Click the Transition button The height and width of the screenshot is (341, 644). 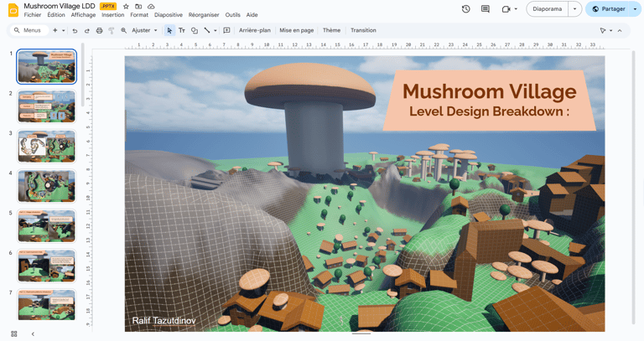pyautogui.click(x=363, y=30)
